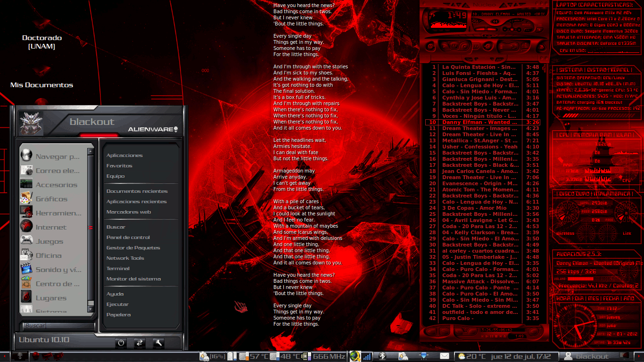This screenshot has height=362, width=644.
Task: Open the Doctorado [UNAM] desktop item
Action: point(42,42)
